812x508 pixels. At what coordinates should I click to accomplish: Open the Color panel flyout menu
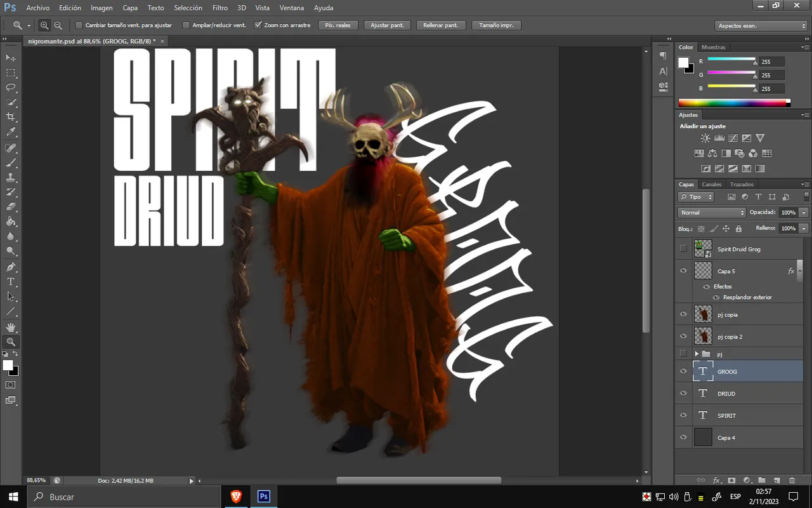click(x=805, y=47)
